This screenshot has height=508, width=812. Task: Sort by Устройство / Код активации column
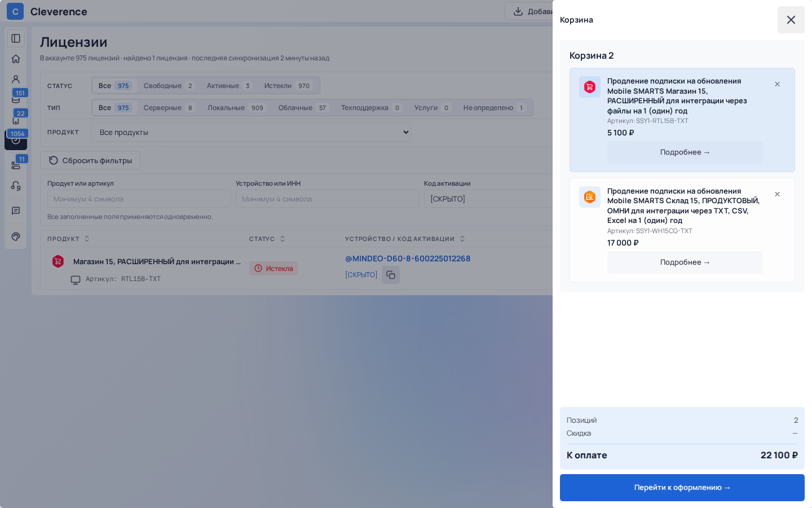(x=405, y=239)
